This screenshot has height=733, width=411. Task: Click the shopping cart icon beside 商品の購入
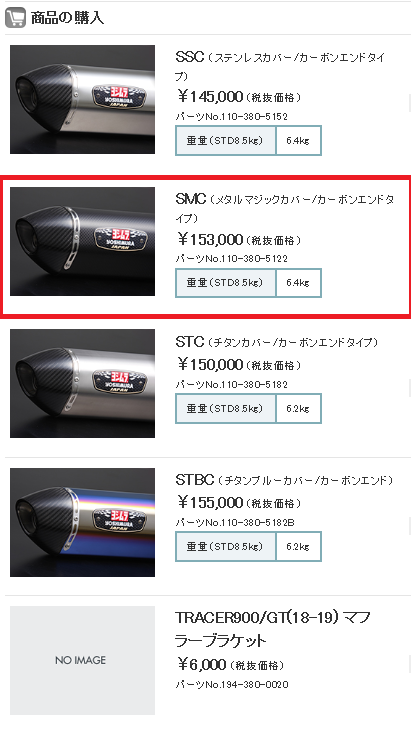[x=15, y=18]
